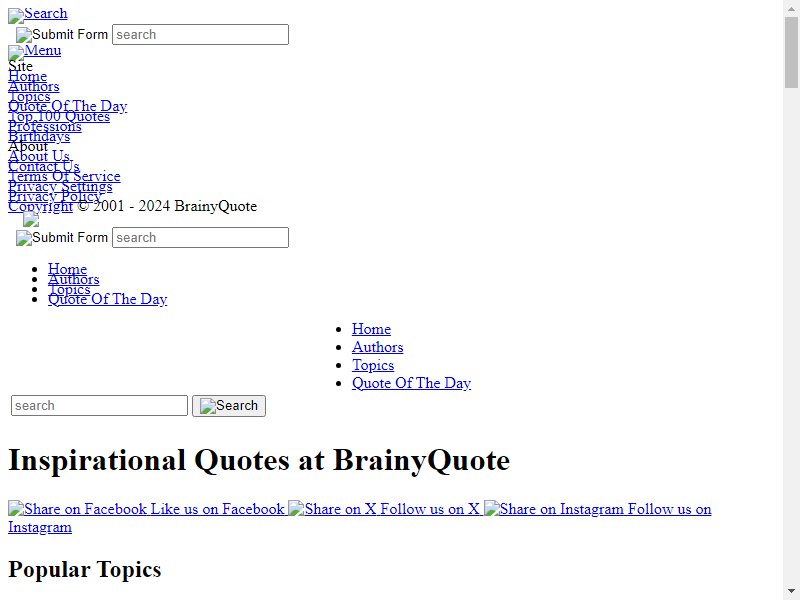The image size is (800, 600).
Task: Click the Submit Form image below the Copyright line
Action: (x=62, y=238)
